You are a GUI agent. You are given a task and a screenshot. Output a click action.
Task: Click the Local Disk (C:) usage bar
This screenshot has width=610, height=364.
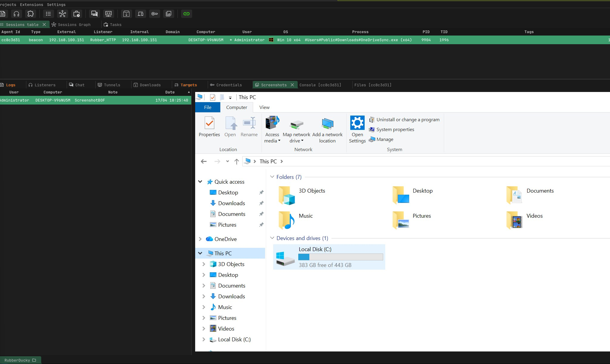(340, 257)
